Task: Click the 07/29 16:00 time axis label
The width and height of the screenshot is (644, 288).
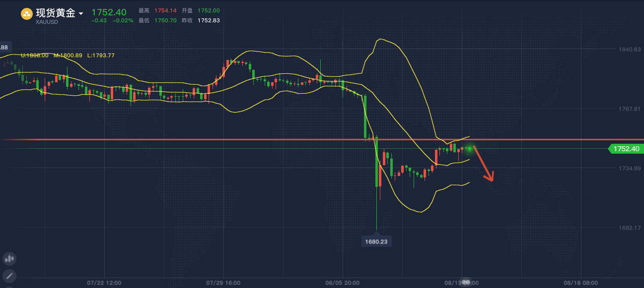Action: click(223, 283)
